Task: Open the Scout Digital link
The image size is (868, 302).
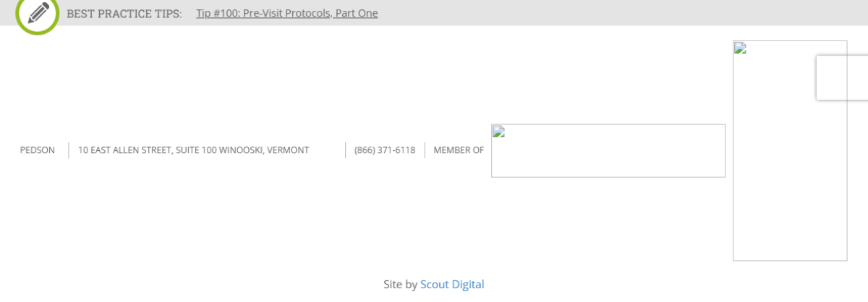Action: (x=452, y=285)
